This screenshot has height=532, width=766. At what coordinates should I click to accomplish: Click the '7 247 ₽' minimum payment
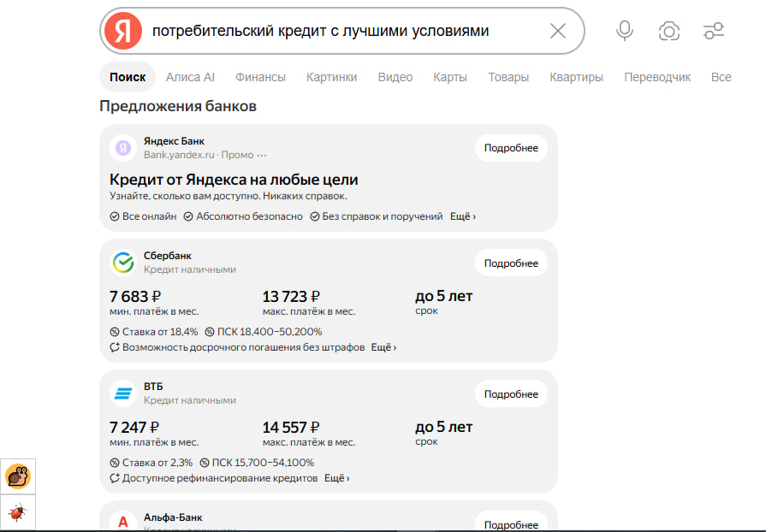tap(134, 427)
